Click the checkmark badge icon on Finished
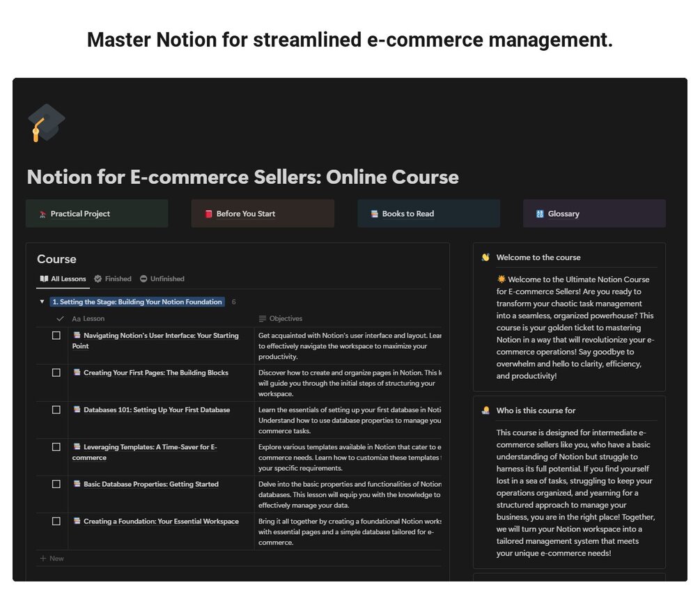The width and height of the screenshot is (700, 594). pos(98,279)
